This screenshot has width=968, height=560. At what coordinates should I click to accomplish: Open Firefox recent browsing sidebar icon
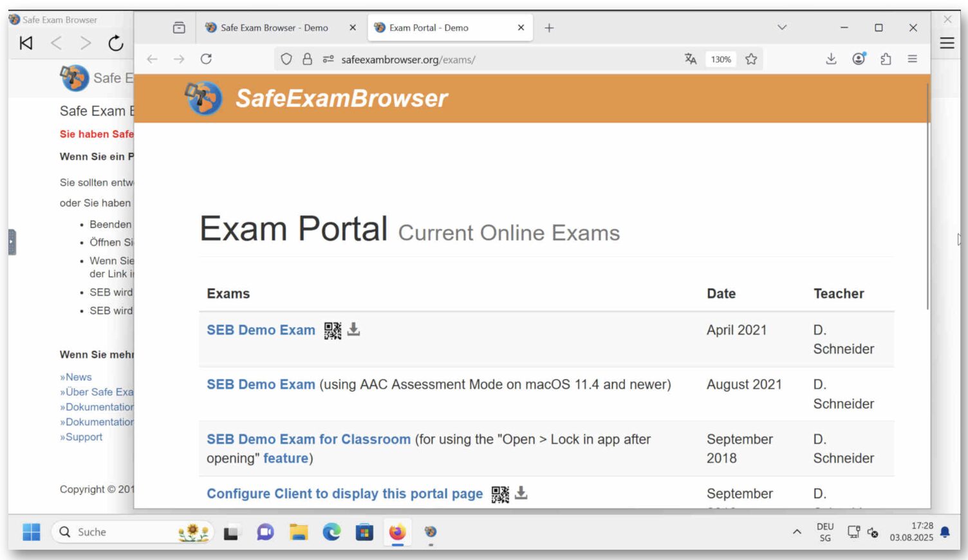179,28
